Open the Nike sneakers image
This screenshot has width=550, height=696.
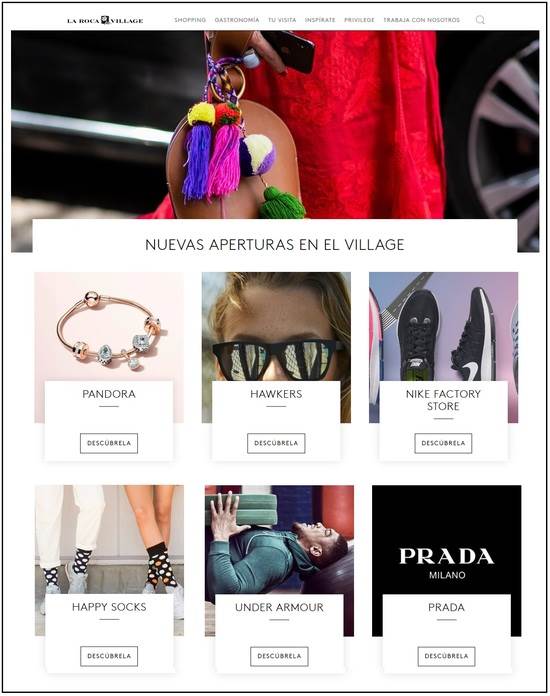pyautogui.click(x=443, y=326)
